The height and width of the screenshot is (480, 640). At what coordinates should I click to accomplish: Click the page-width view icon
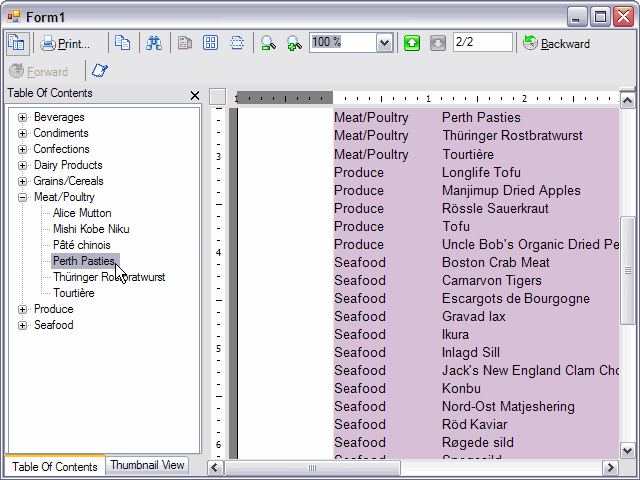[x=237, y=43]
